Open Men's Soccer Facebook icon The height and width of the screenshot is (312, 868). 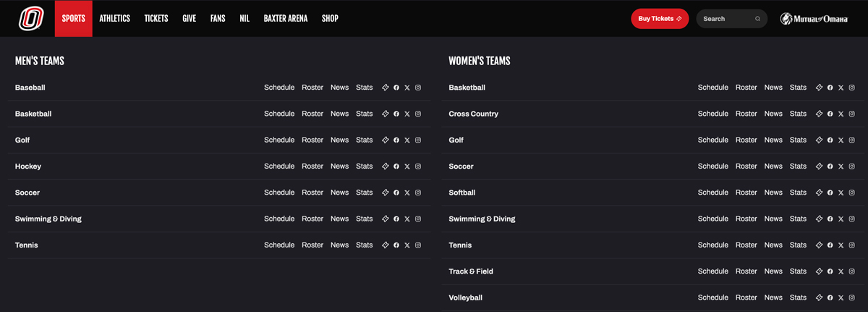396,193
